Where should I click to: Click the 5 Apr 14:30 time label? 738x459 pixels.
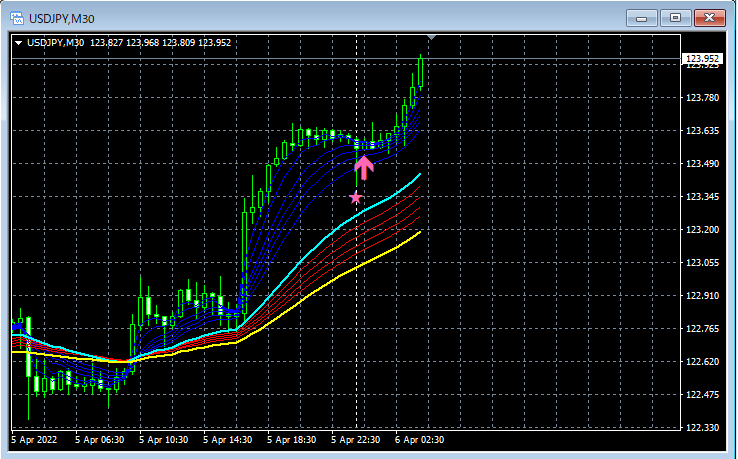pos(228,440)
